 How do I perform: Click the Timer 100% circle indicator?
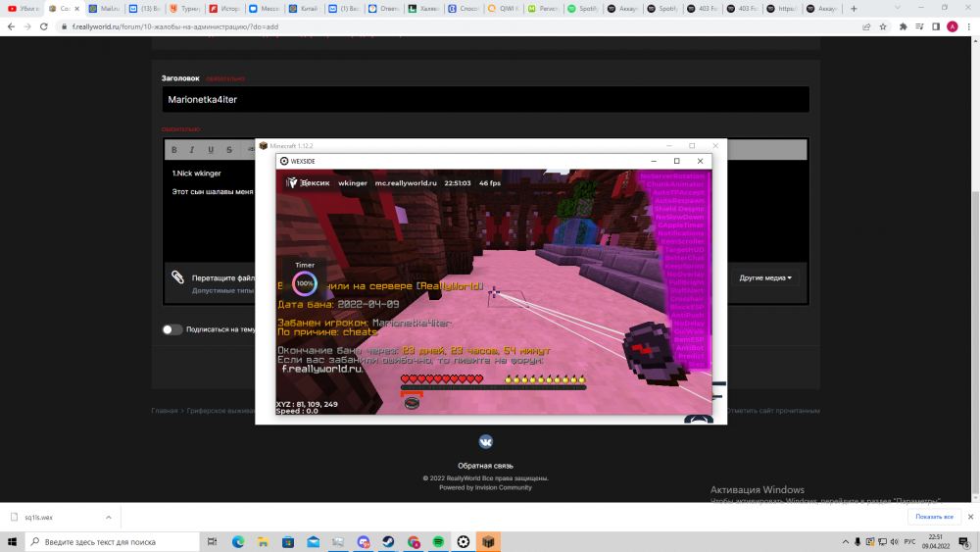[305, 283]
